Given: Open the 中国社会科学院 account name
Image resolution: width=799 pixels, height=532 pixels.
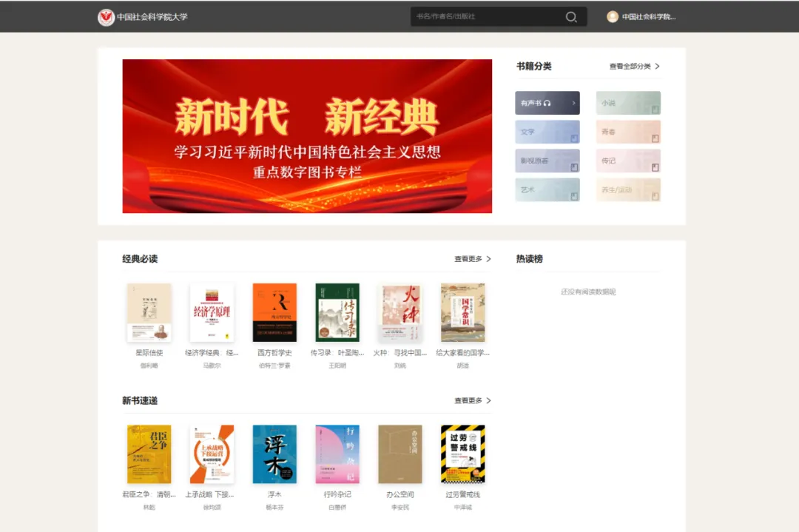Looking at the screenshot, I should tap(648, 17).
